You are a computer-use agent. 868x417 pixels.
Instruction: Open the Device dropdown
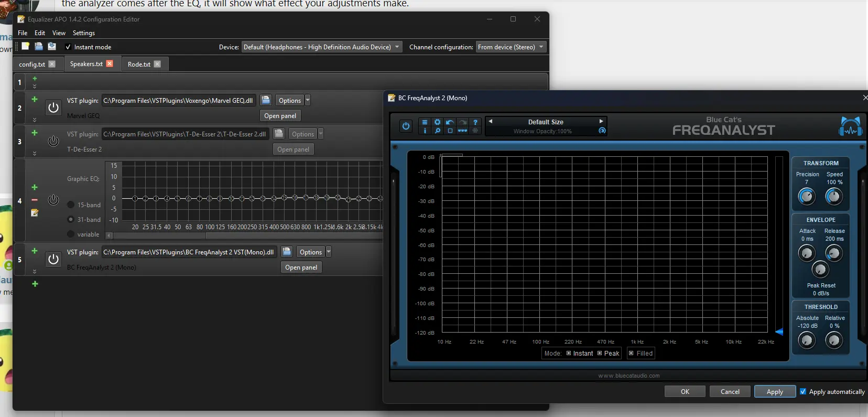pos(322,47)
